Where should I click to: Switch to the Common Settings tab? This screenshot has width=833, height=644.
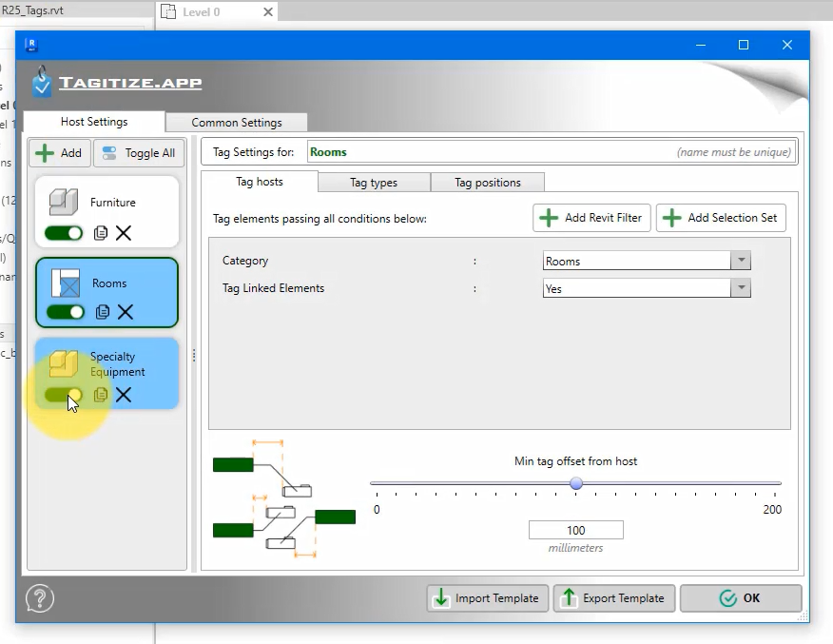tap(237, 123)
